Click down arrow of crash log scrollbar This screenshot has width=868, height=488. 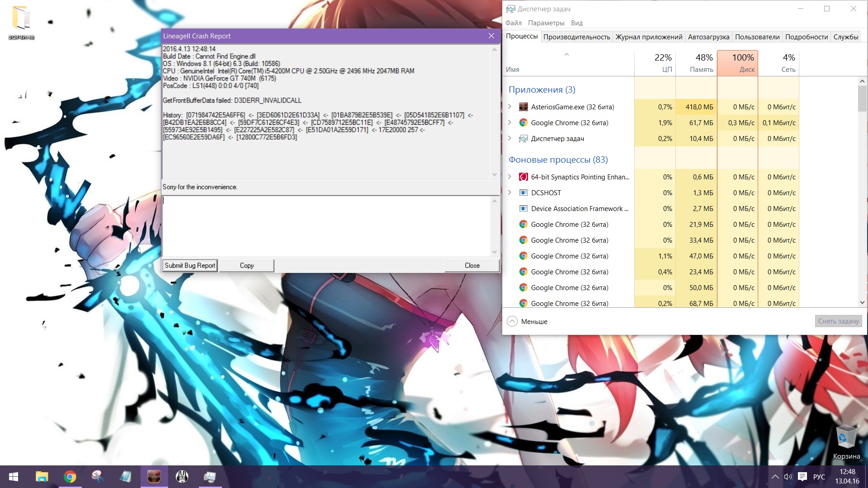coord(495,174)
